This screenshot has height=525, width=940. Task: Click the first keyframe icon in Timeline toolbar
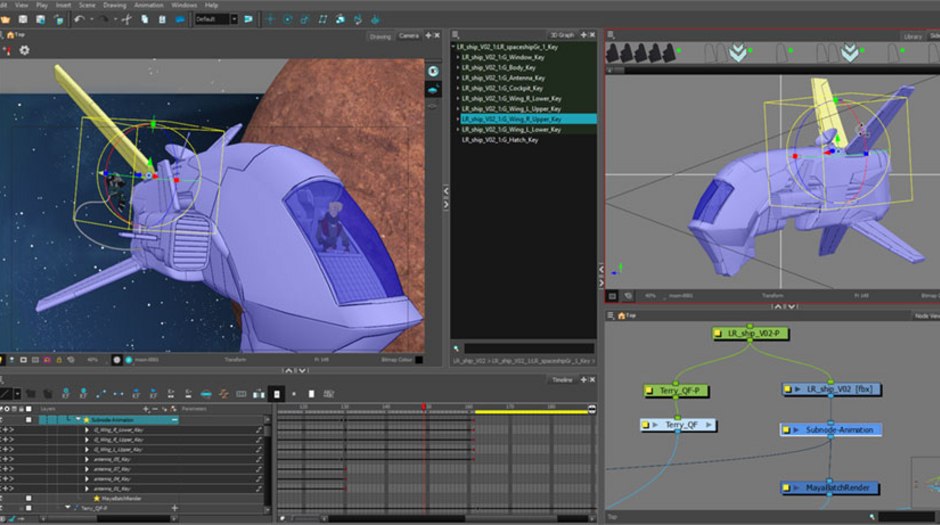pyautogui.click(x=66, y=393)
